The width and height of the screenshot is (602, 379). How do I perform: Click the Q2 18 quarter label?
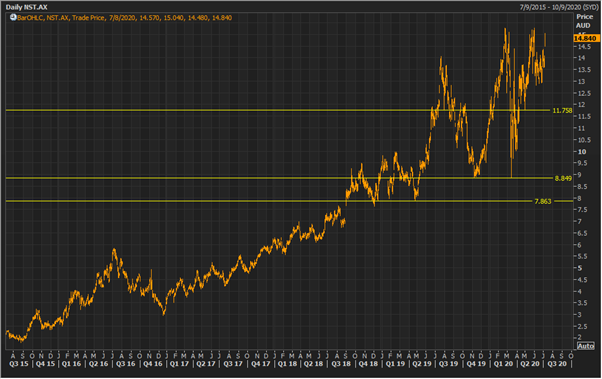point(313,364)
